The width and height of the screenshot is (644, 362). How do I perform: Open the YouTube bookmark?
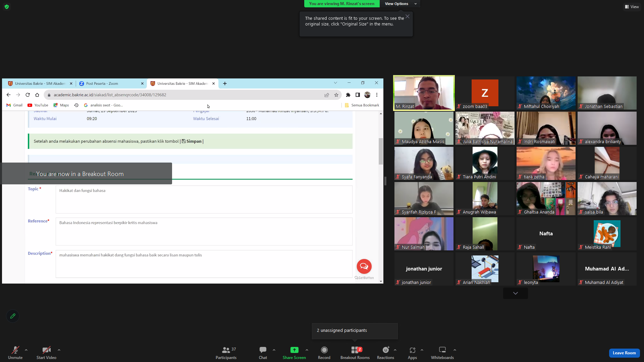click(x=38, y=105)
